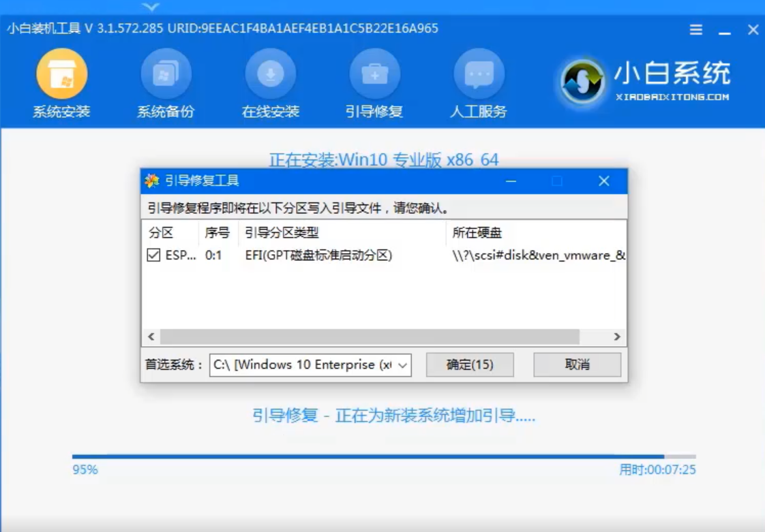Open the 在线安装 download icon
This screenshot has height=532, width=765.
[x=270, y=74]
